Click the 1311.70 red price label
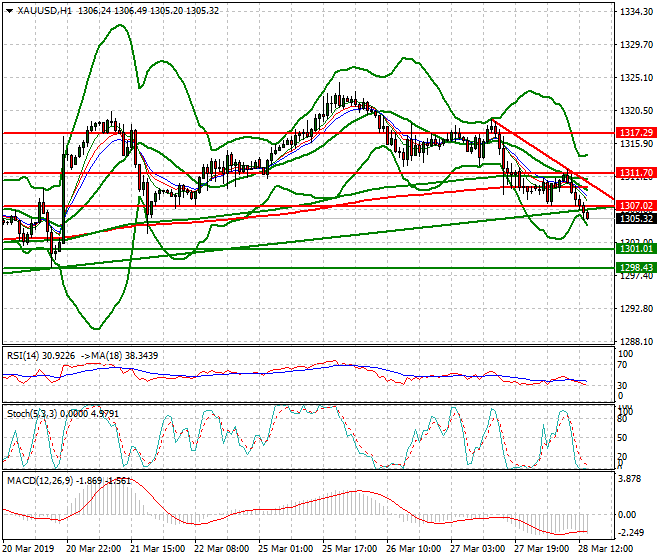Viewport: 660px width, 560px height. point(636,173)
